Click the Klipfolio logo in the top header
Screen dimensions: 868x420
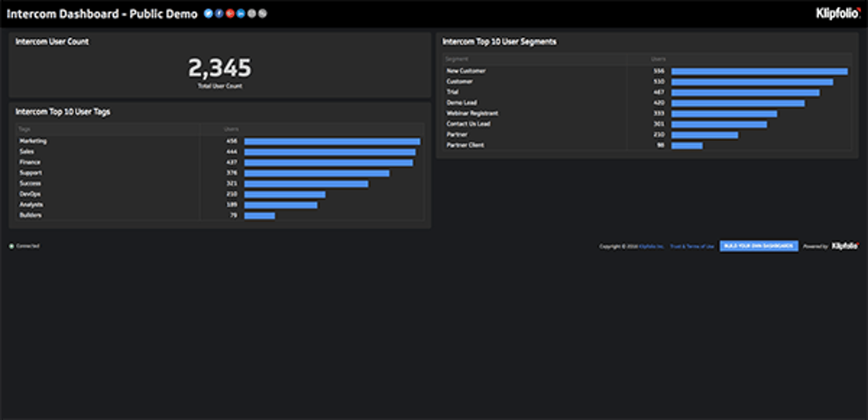838,14
